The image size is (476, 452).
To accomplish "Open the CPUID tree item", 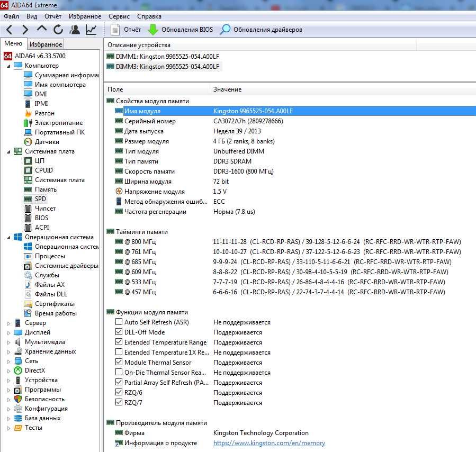I will click(44, 170).
